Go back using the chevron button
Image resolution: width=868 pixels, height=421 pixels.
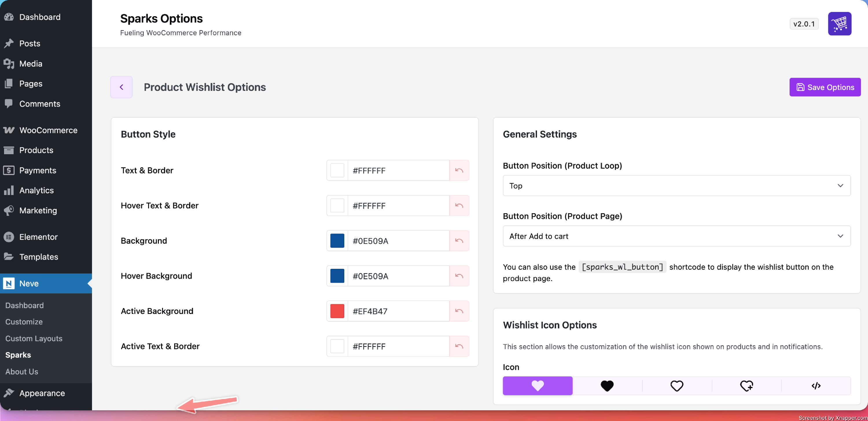click(121, 87)
